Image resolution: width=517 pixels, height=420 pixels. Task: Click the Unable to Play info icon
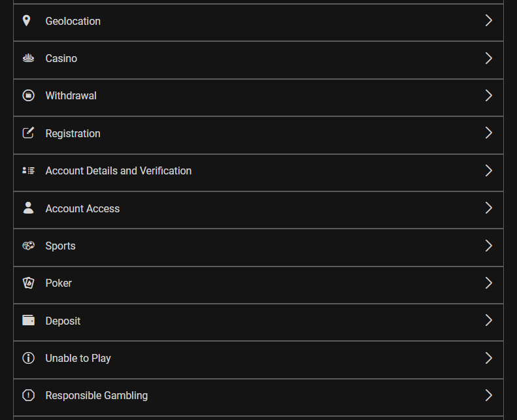tap(28, 358)
